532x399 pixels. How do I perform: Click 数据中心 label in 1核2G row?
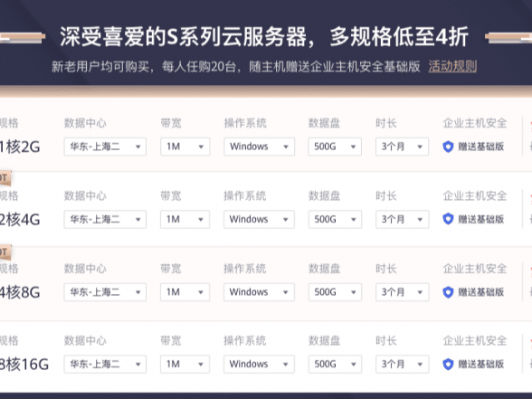click(85, 123)
